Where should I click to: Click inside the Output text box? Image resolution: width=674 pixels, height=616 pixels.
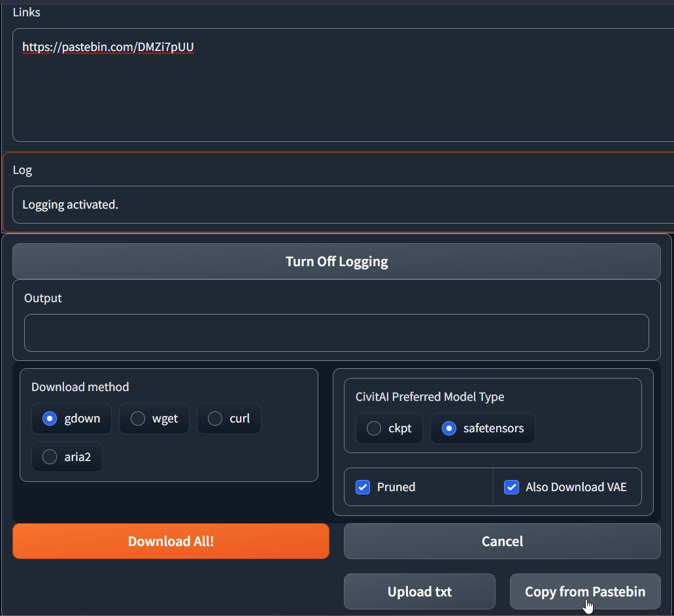pos(337,333)
